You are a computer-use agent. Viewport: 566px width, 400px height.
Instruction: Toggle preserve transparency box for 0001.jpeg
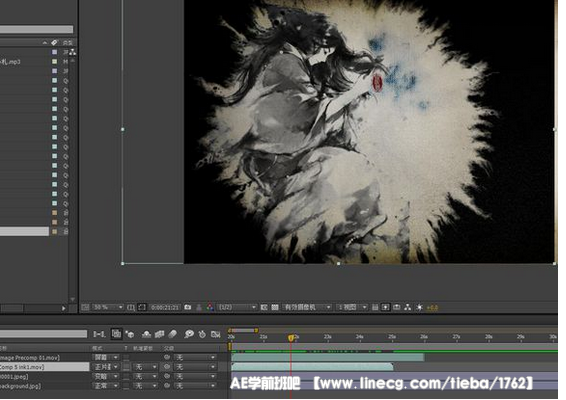tap(126, 377)
